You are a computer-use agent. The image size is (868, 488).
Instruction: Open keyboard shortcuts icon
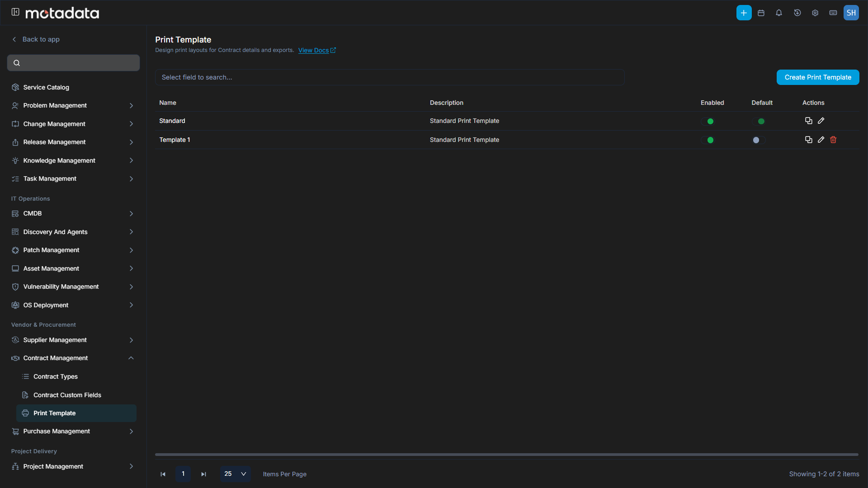tap(833, 13)
